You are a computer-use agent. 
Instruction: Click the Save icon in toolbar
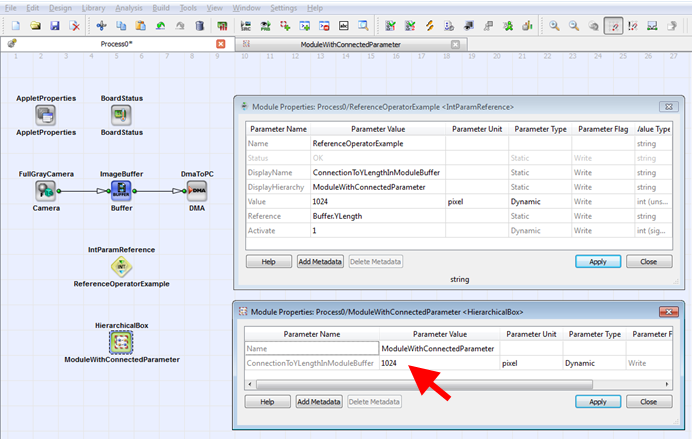click(x=55, y=25)
